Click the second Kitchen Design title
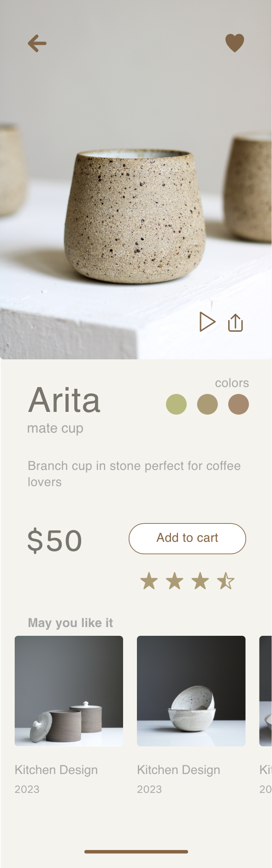272x868 pixels. click(178, 770)
